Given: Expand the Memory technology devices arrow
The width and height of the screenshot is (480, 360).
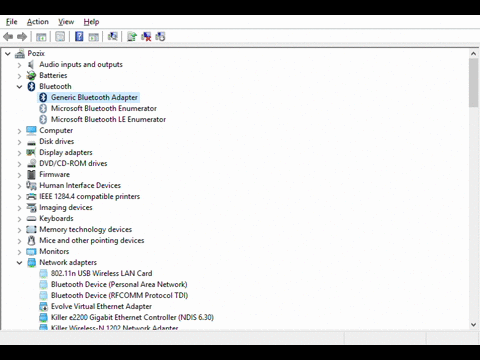Looking at the screenshot, I should coord(19,230).
